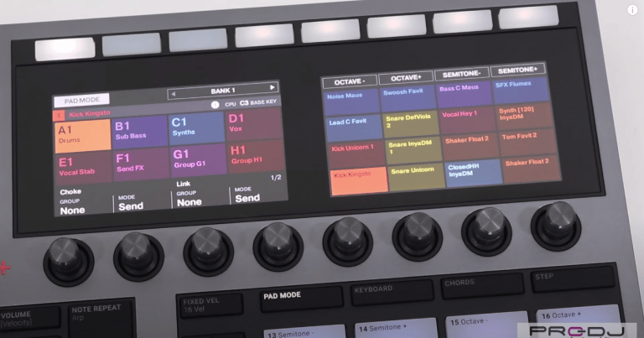This screenshot has width=644, height=338.
Task: Push the soft button above the PAD MODE screen label
Action: click(x=65, y=49)
